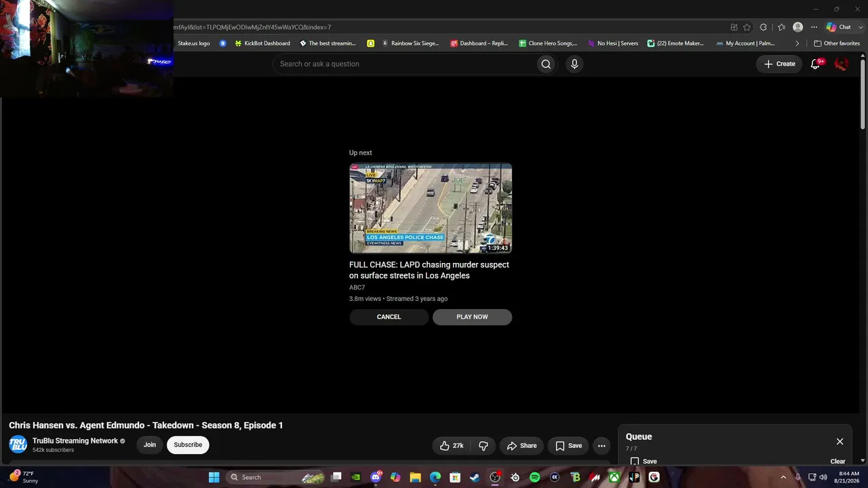Open the more actions ellipsis under video

(x=601, y=445)
